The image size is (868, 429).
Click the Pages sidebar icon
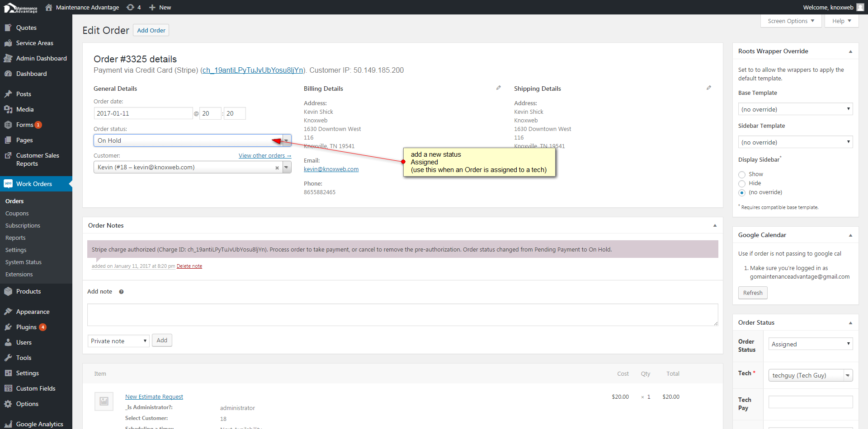point(8,140)
